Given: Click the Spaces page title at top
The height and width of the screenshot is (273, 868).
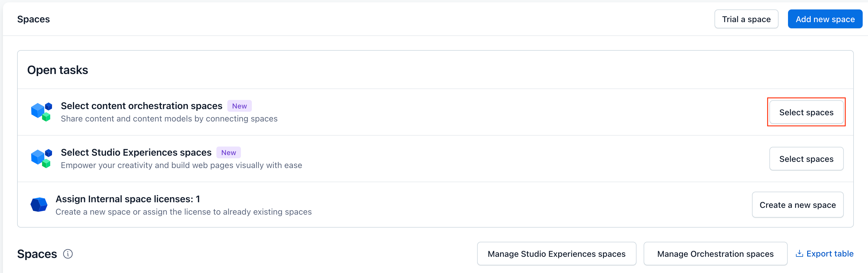Looking at the screenshot, I should pyautogui.click(x=33, y=19).
